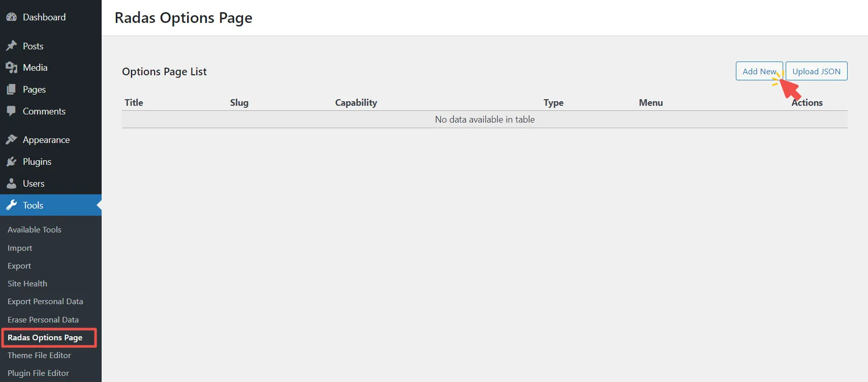868x382 pixels.
Task: Sort table by Slug column header
Action: (239, 103)
